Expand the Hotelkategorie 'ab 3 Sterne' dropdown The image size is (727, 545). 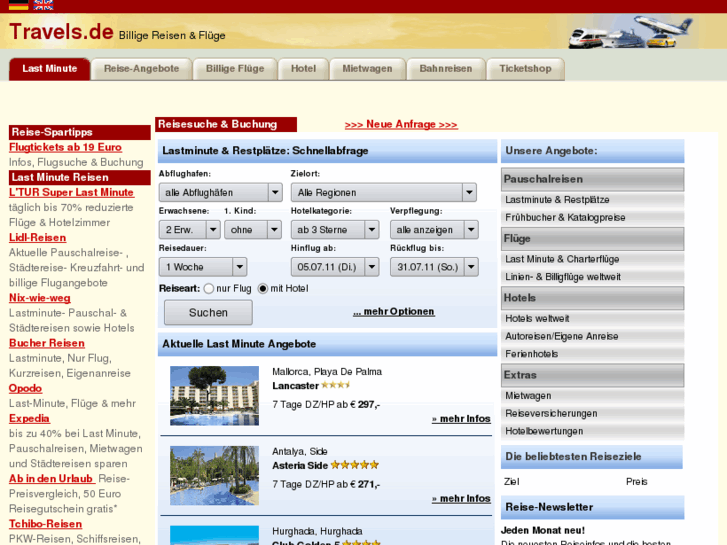coord(335,230)
